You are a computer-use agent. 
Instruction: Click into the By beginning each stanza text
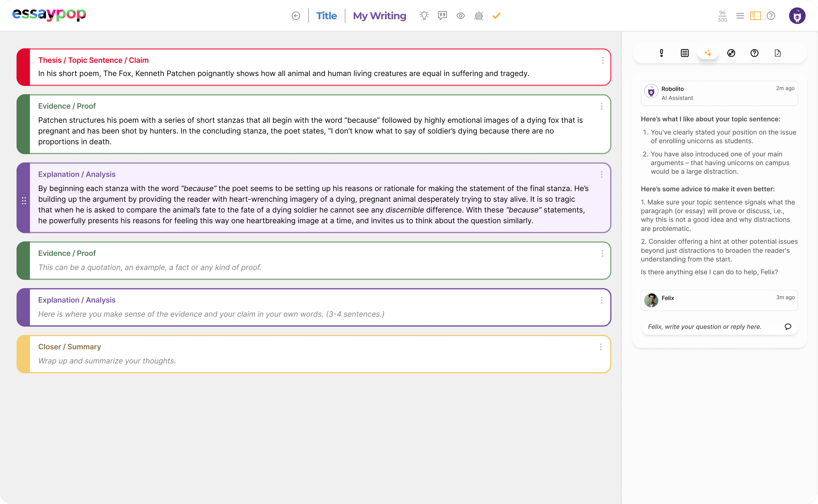pyautogui.click(x=313, y=205)
